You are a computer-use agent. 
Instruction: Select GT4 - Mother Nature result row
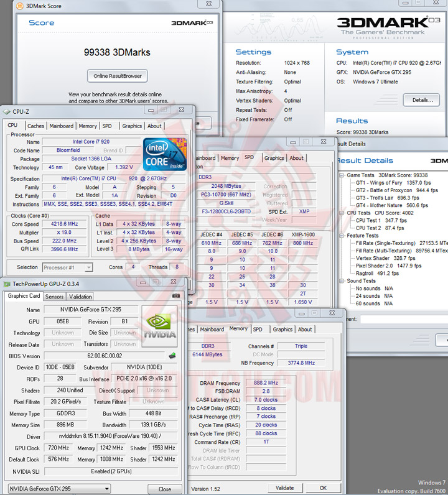click(392, 205)
